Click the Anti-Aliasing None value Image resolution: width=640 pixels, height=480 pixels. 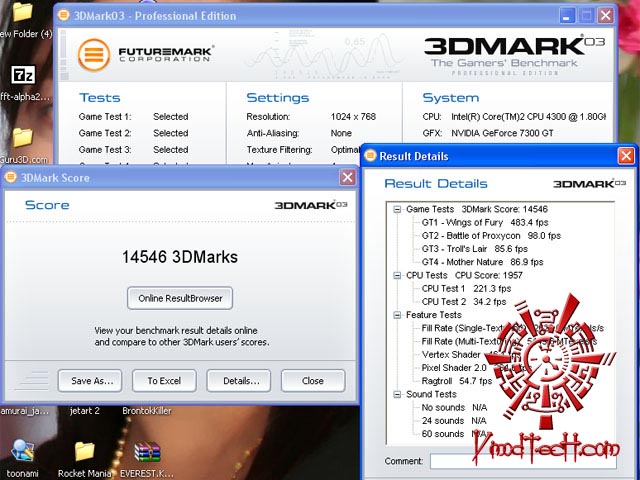[x=341, y=133]
